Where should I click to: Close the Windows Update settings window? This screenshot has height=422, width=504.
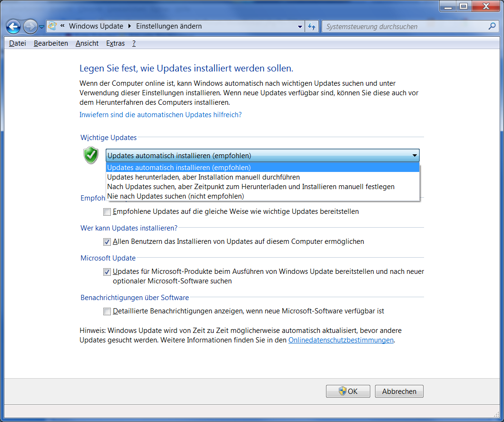point(486,7)
